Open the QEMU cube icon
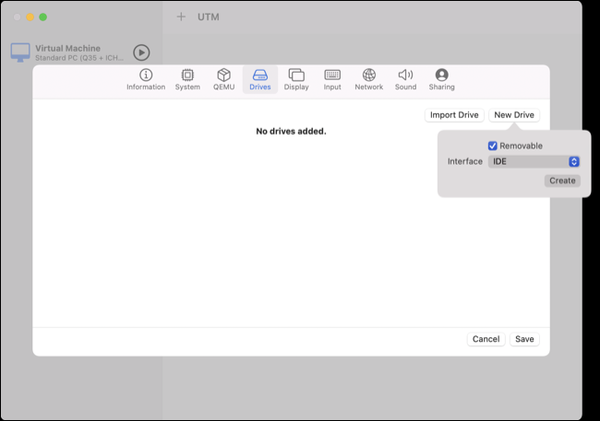Screen dimensions: 600x421 coord(224,75)
